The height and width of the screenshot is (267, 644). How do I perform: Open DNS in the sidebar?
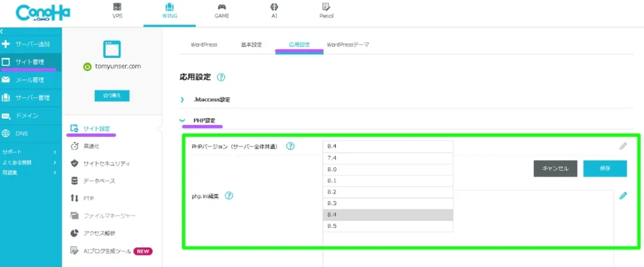click(31, 133)
